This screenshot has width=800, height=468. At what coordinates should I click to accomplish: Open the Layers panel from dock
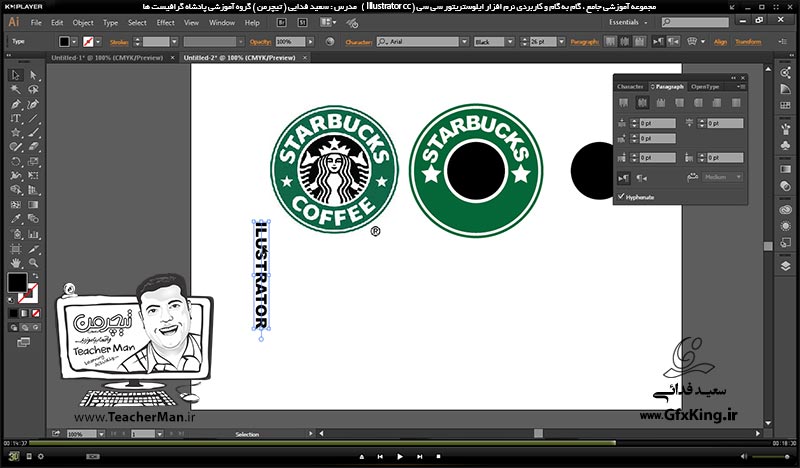coord(785,266)
